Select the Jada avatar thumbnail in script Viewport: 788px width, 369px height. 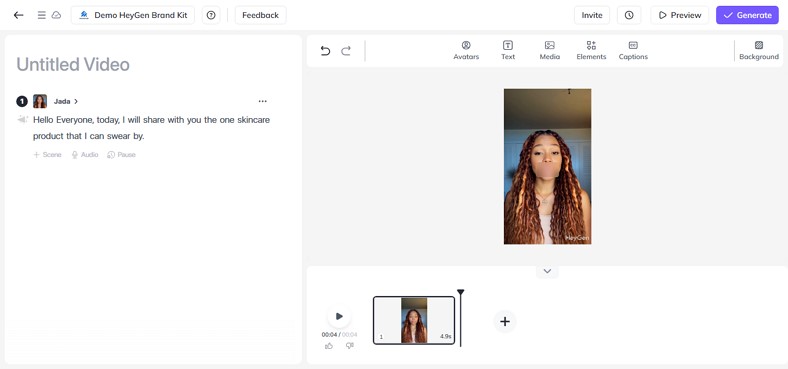click(x=40, y=101)
